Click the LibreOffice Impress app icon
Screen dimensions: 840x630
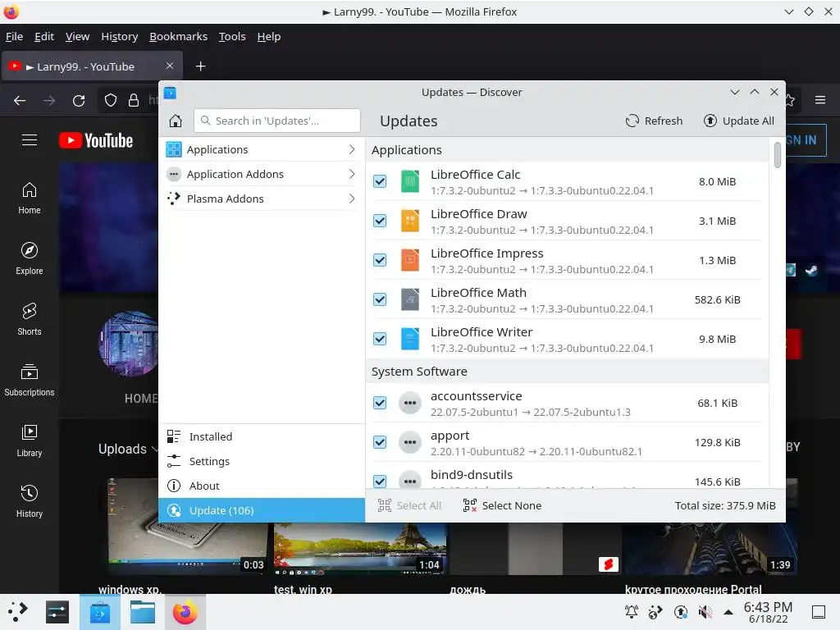click(410, 260)
